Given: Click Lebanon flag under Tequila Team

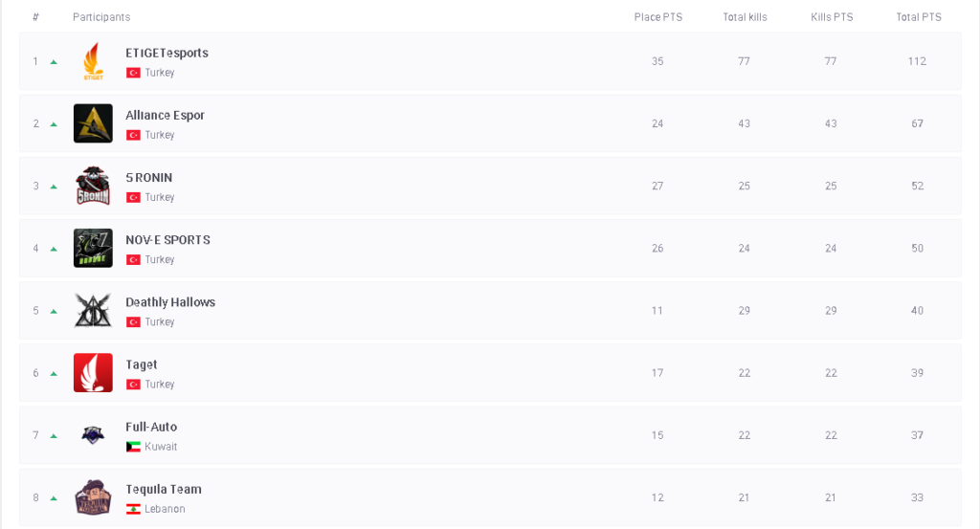Looking at the screenshot, I should [133, 509].
